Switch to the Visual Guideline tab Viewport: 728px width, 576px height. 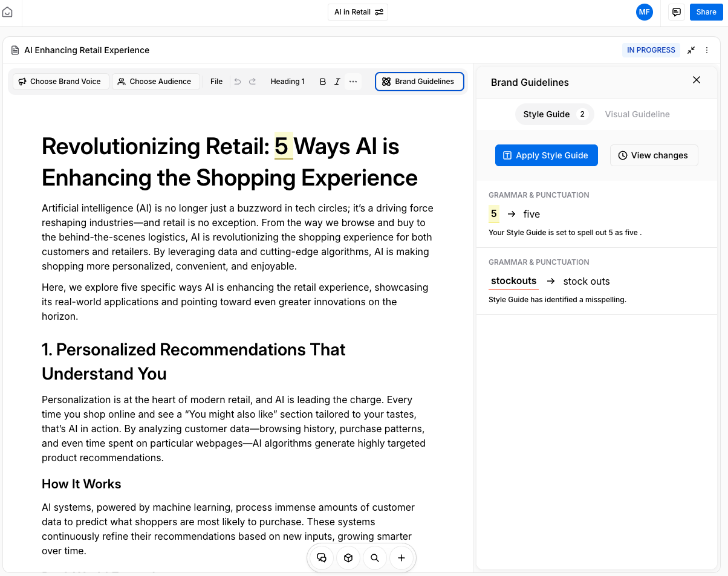click(x=637, y=114)
